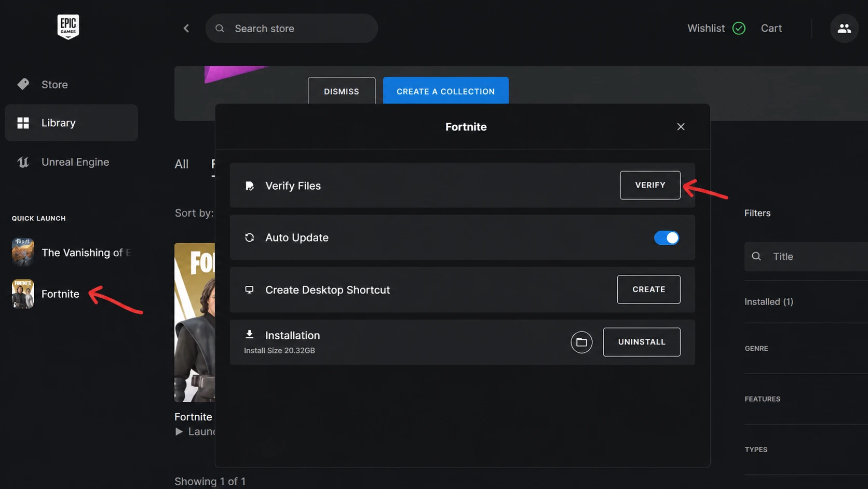Click the Auto Update refresh icon
Viewport: 868px width, 489px height.
click(250, 237)
